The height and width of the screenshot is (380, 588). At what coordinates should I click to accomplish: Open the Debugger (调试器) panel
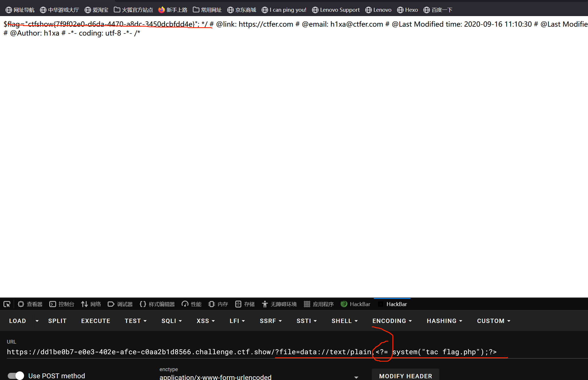coord(120,304)
